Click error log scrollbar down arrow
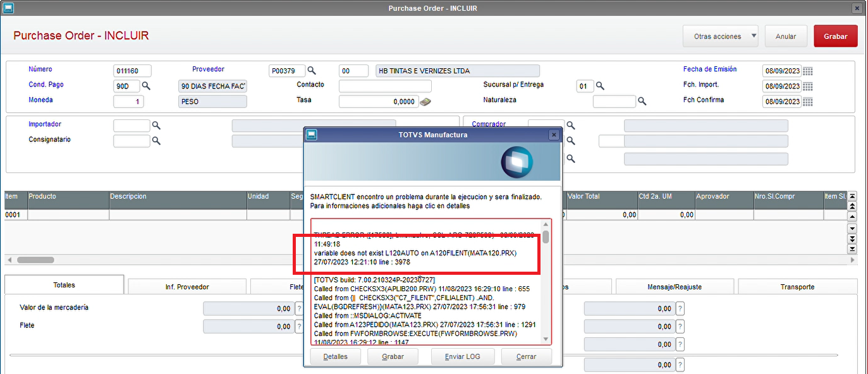The image size is (868, 374). (x=546, y=340)
